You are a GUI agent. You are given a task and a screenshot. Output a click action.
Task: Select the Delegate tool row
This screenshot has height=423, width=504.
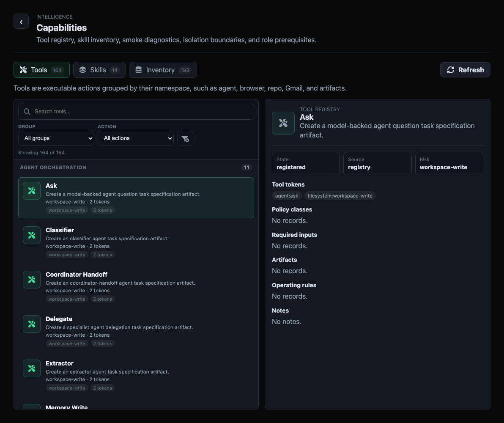[x=136, y=331]
